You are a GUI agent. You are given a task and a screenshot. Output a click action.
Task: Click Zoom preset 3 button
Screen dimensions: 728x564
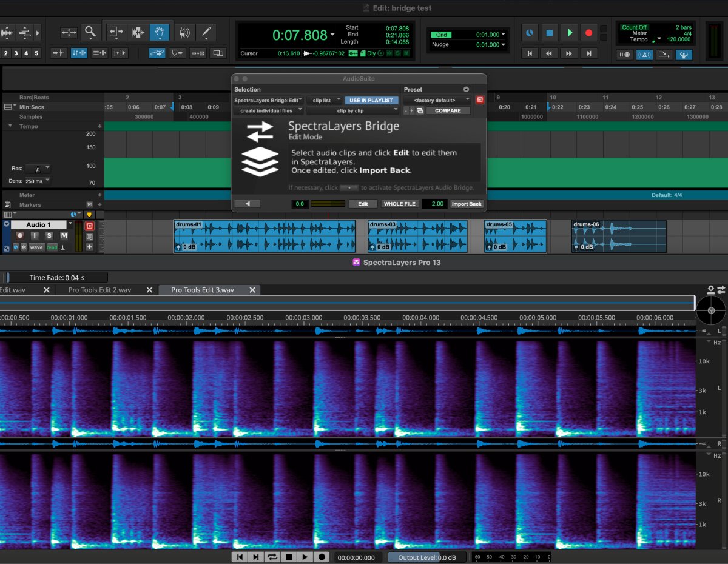[16, 53]
